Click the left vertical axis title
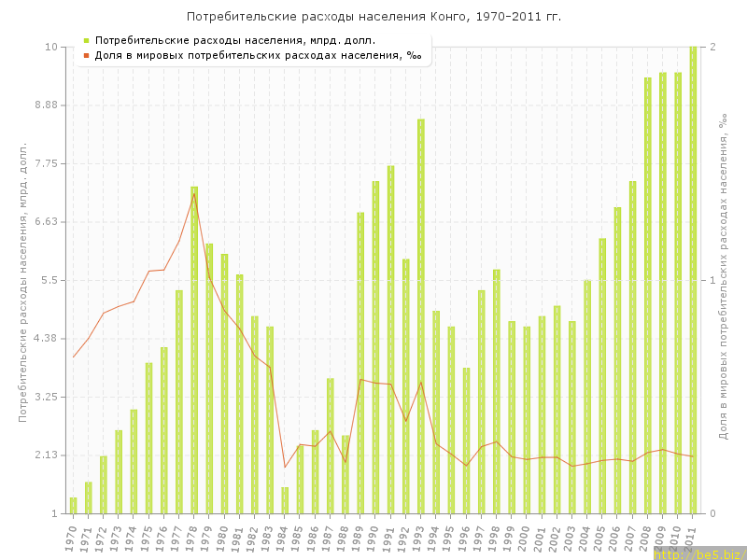 pyautogui.click(x=23, y=280)
